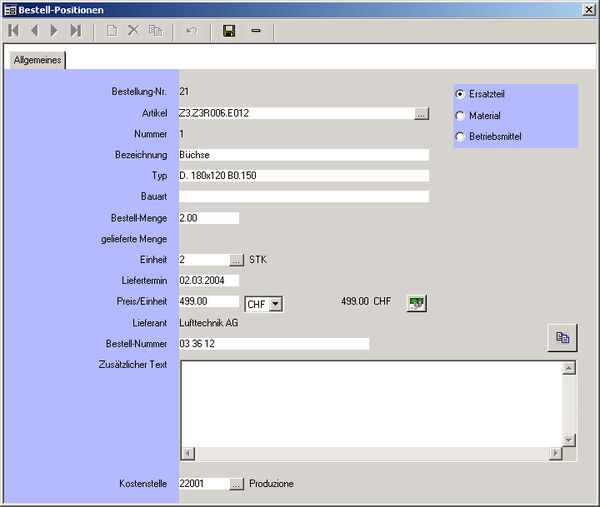Select the Material radio button

(460, 115)
